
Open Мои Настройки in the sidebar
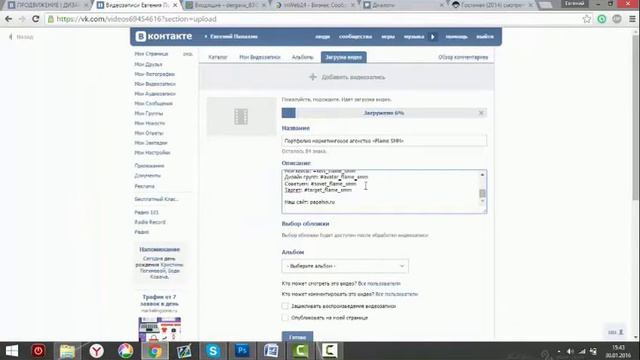click(152, 153)
